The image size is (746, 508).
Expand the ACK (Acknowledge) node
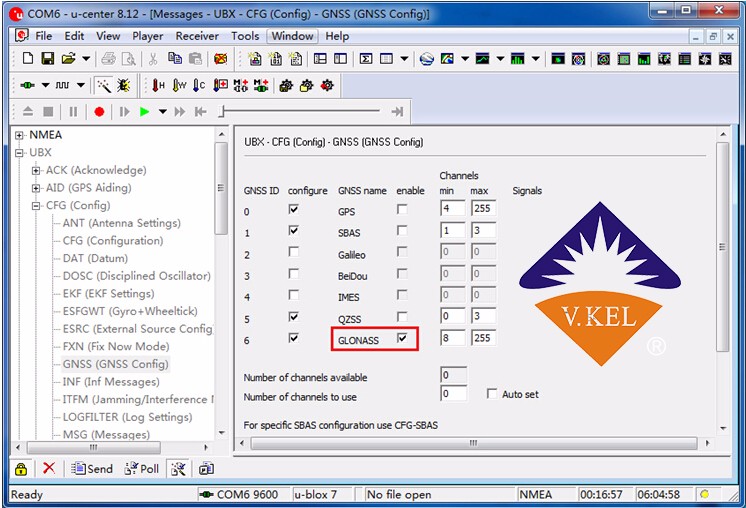[37, 170]
